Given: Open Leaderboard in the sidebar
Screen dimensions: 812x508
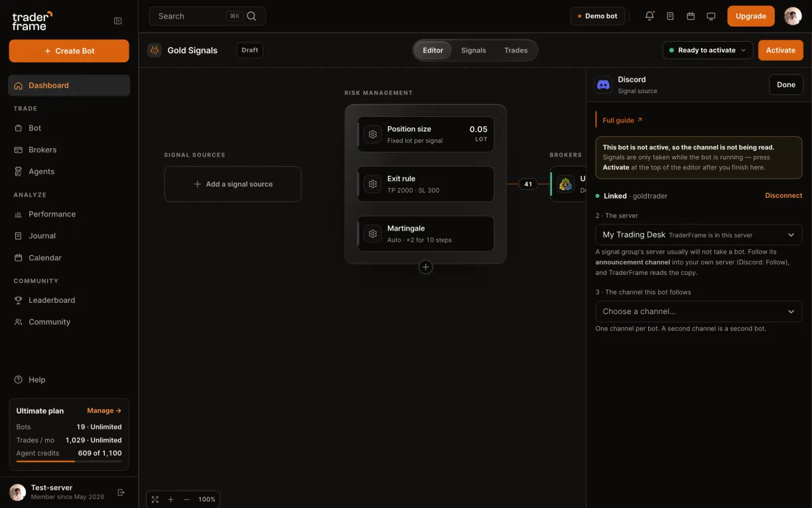Looking at the screenshot, I should (x=69, y=300).
